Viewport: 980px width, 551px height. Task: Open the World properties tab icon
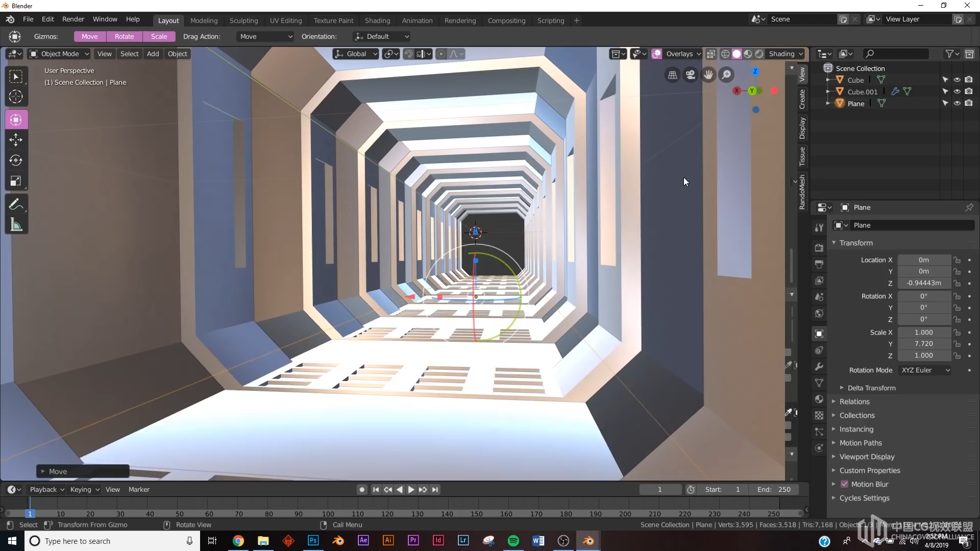pos(819,313)
